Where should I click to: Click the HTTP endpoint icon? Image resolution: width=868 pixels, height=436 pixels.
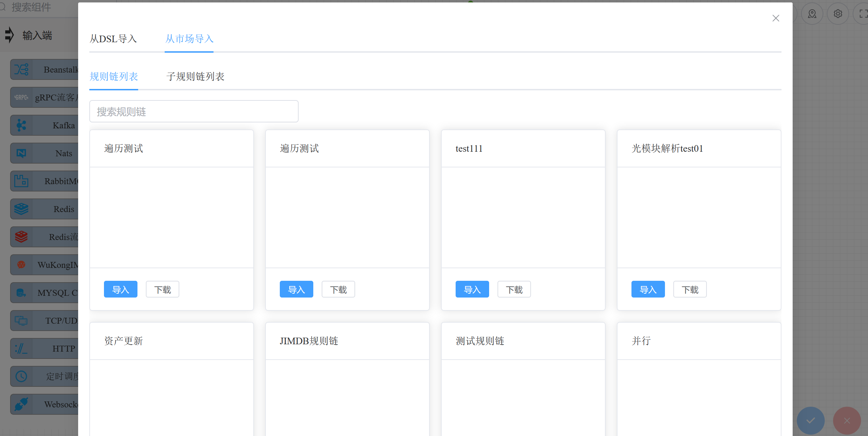[21, 348]
